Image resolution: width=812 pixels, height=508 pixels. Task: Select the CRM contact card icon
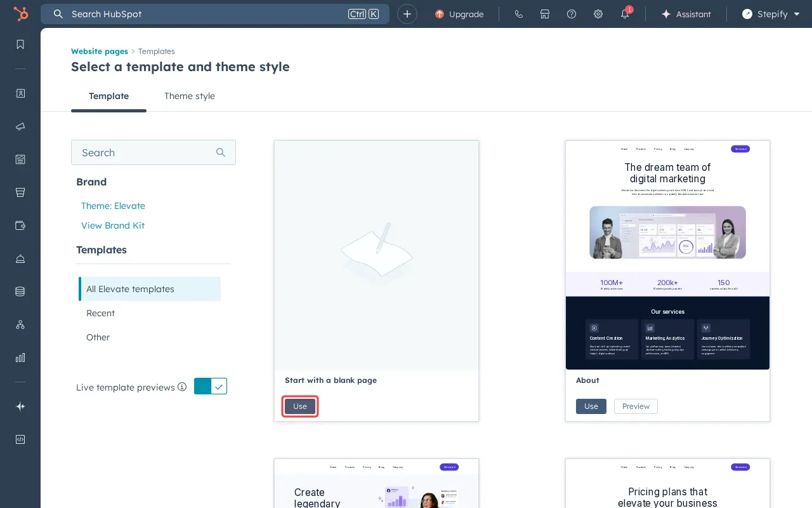[20, 93]
